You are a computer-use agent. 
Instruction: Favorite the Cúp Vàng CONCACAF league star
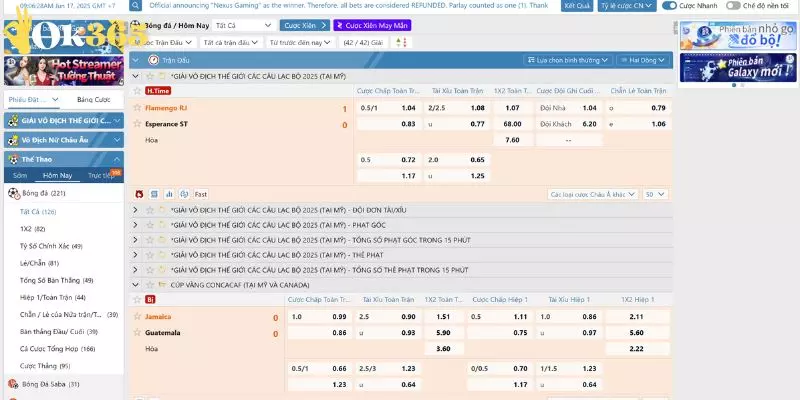(x=148, y=285)
